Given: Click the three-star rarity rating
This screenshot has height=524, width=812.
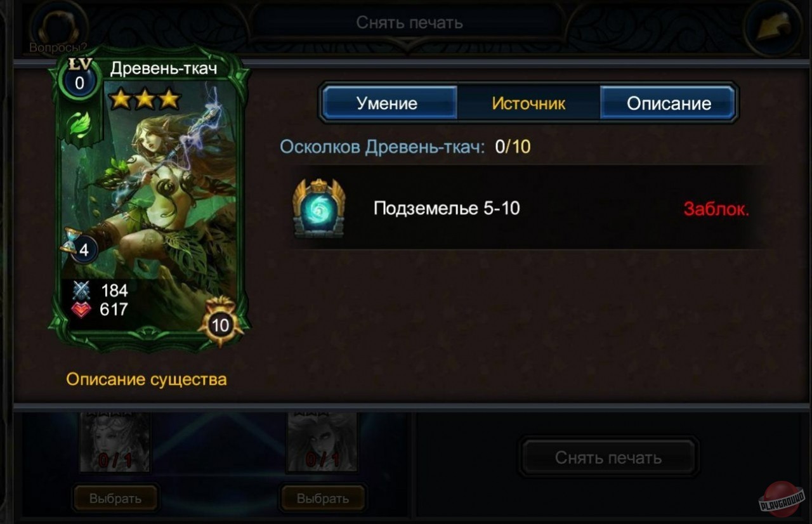Looking at the screenshot, I should click(145, 99).
